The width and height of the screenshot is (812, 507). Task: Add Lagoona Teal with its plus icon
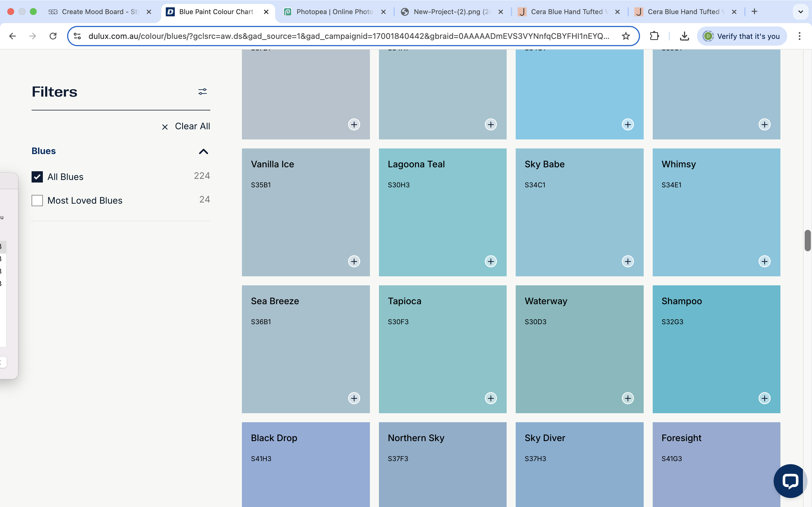click(x=491, y=261)
